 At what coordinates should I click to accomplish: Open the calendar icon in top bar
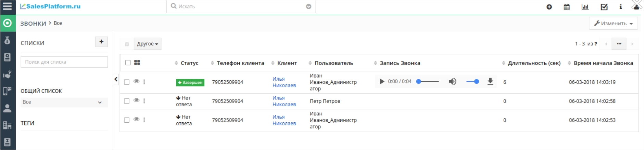[567, 7]
